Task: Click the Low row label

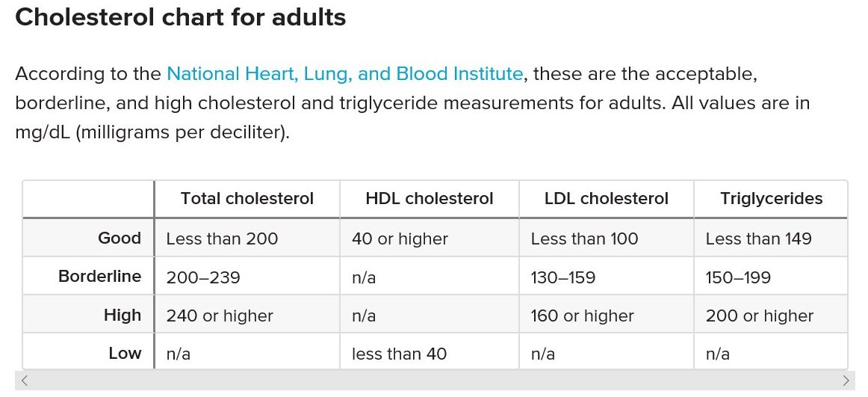Action: click(x=125, y=354)
